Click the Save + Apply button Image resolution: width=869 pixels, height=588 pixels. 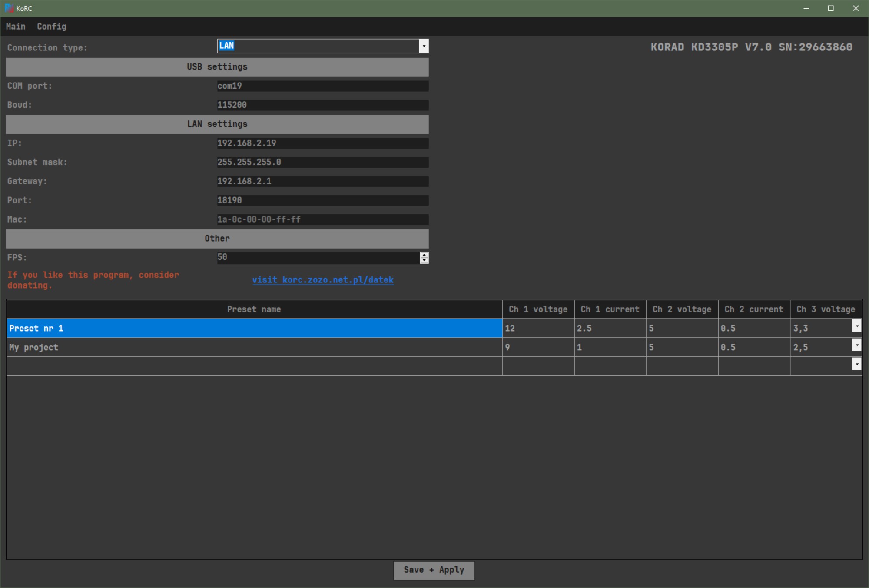[434, 570]
